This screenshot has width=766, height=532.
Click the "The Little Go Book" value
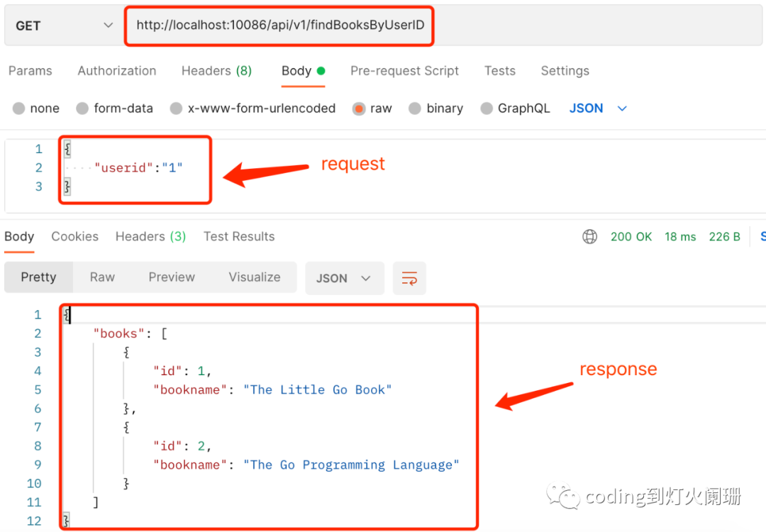[x=318, y=390]
